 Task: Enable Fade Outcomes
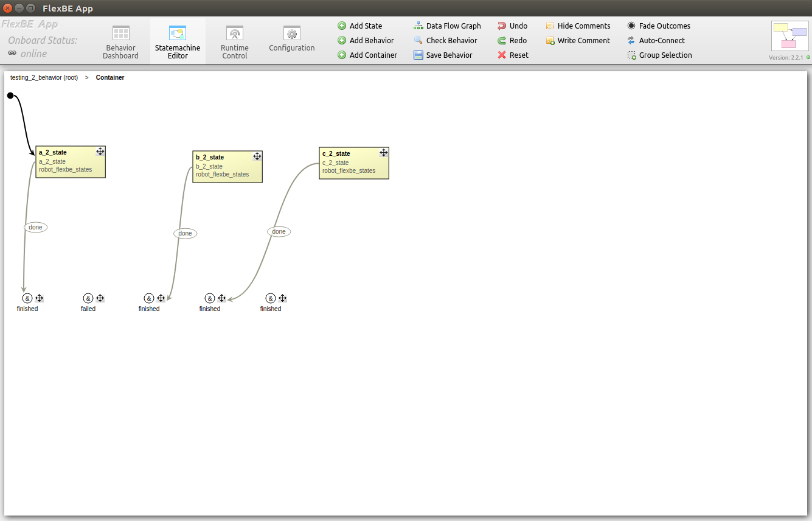659,26
